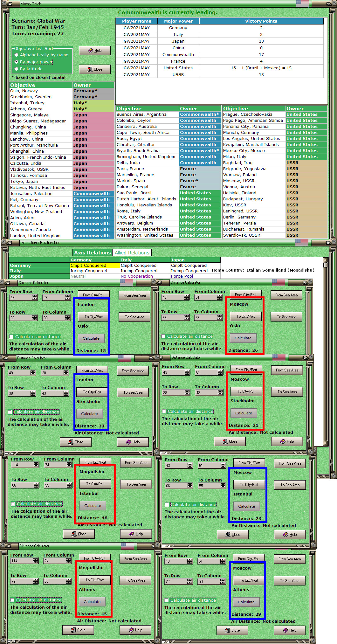Image resolution: width=337 pixels, height=644 pixels.
Task: Enable air distance checkbox in Moscow-to-Oslo calculator
Action: click(163, 336)
